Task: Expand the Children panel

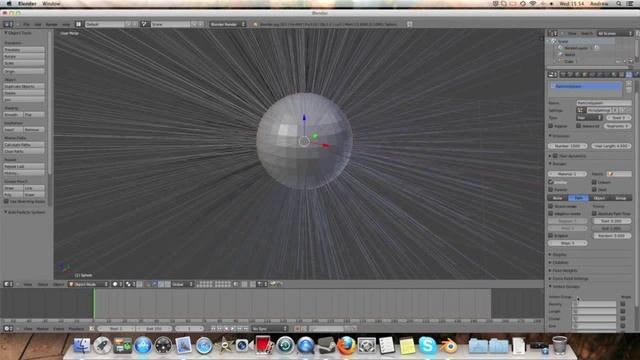Action: click(559, 262)
